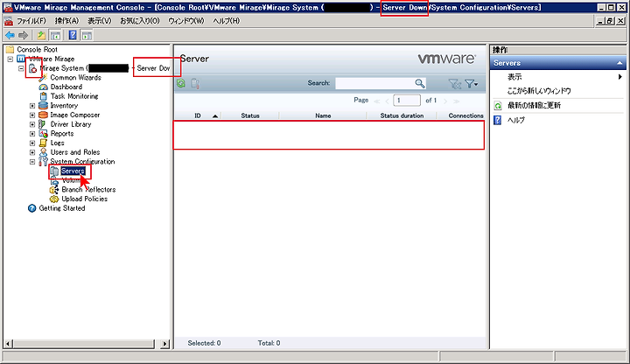This screenshot has width=630, height=364.
Task: Open Task Monitoring in the tree
Action: click(73, 96)
